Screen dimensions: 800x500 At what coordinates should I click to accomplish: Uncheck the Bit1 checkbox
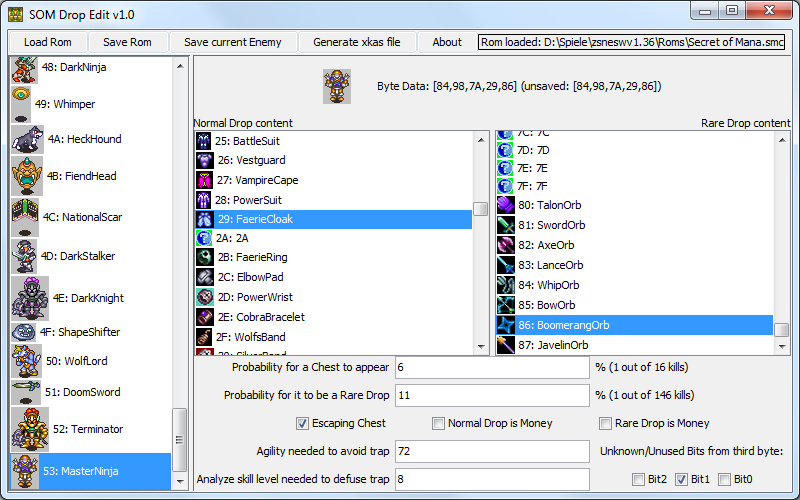click(681, 479)
